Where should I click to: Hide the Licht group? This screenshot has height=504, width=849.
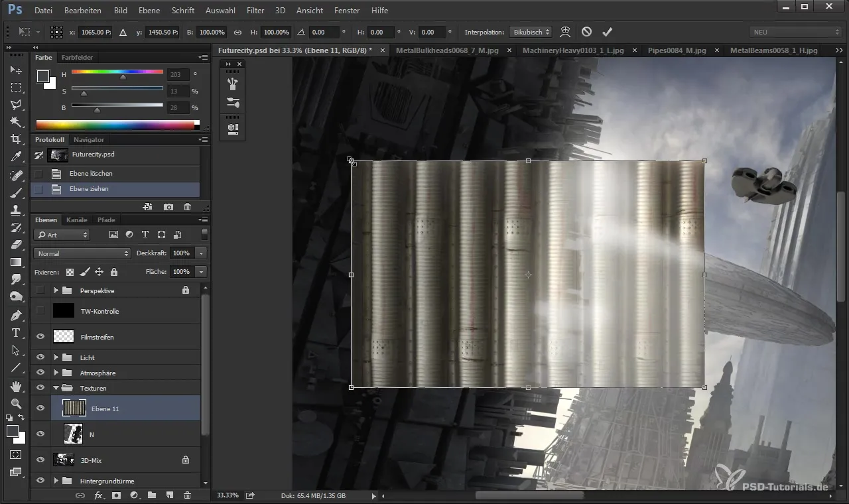pos(40,357)
